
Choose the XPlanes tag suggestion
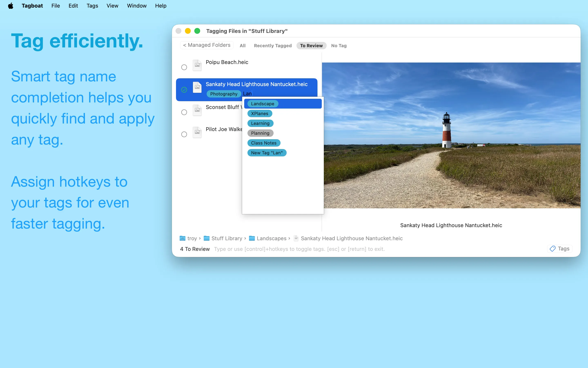coord(259,114)
